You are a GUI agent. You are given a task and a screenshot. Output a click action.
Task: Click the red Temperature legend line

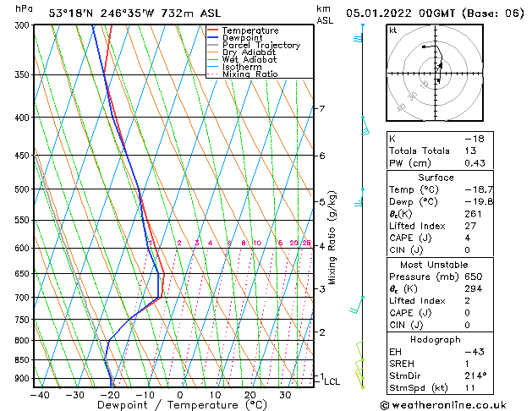[x=212, y=30]
